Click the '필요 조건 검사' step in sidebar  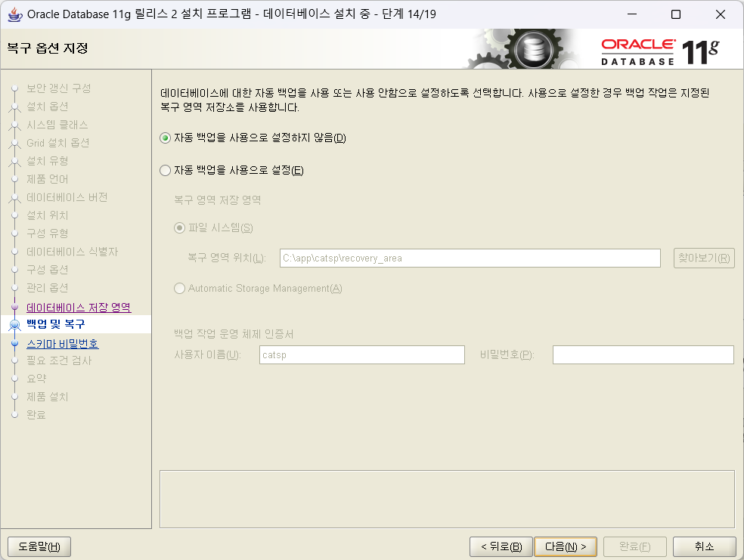[59, 360]
